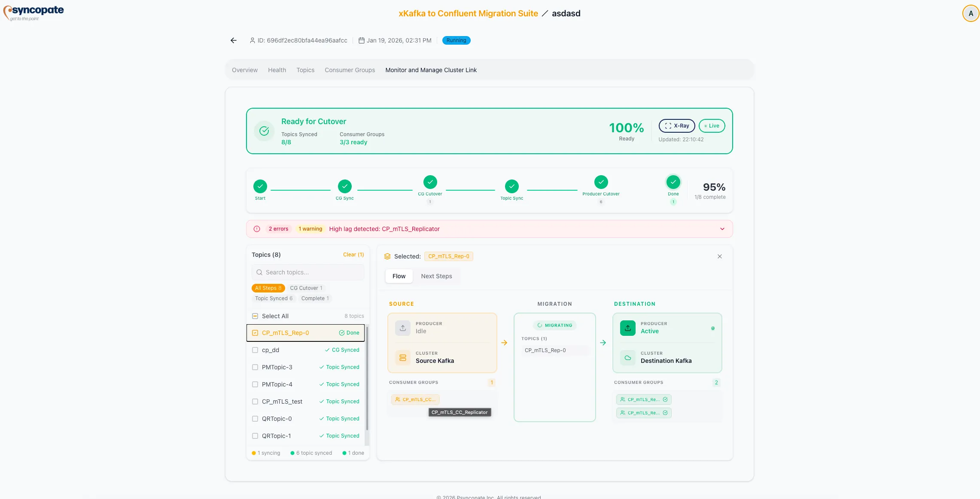The height and width of the screenshot is (499, 980).
Task: Open the X-Ray view
Action: (x=676, y=125)
